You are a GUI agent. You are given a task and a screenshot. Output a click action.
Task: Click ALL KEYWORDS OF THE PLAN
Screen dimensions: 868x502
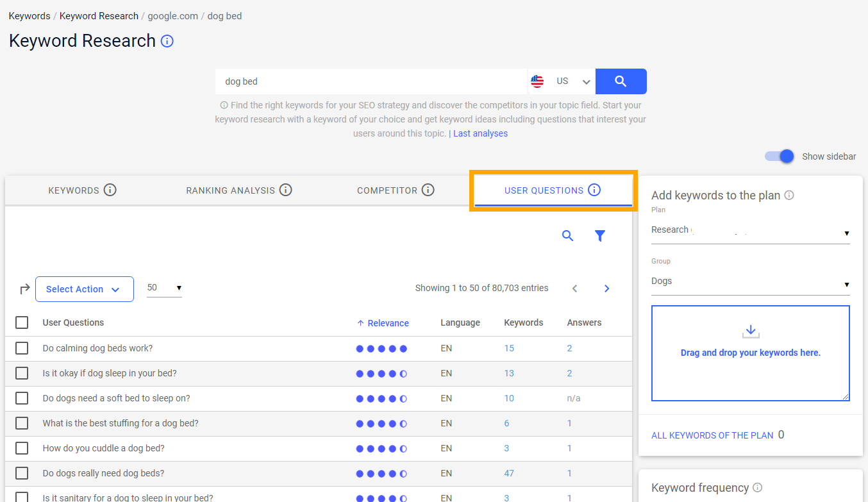pos(712,435)
